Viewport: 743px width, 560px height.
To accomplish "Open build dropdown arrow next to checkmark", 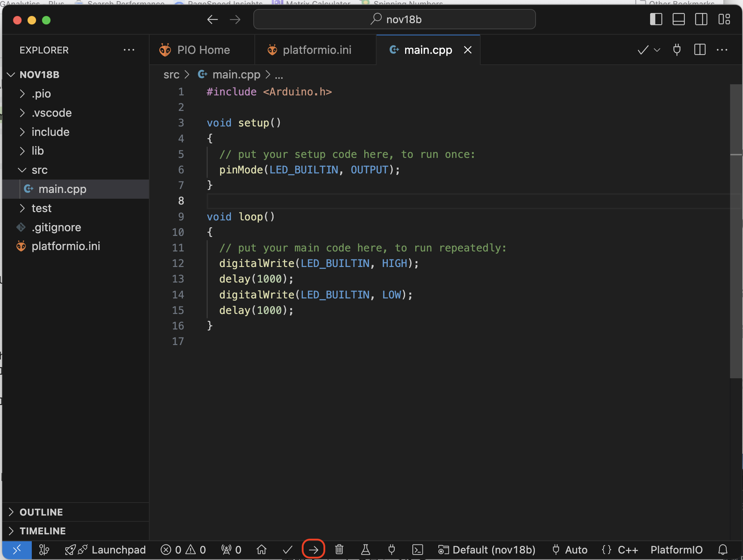I will click(x=657, y=50).
